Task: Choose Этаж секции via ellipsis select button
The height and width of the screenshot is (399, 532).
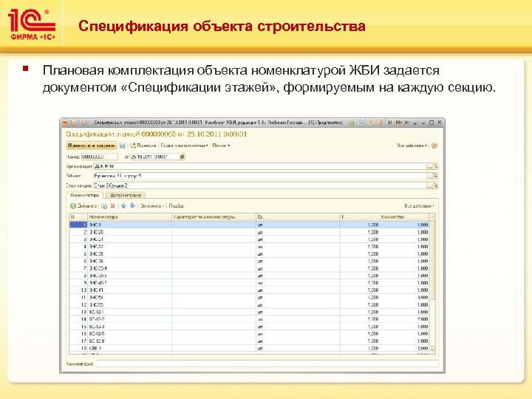Action: (430, 185)
